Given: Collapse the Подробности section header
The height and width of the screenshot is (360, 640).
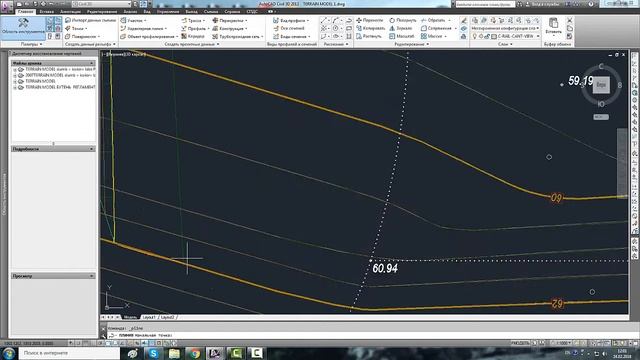Looking at the screenshot, I should 53,149.
